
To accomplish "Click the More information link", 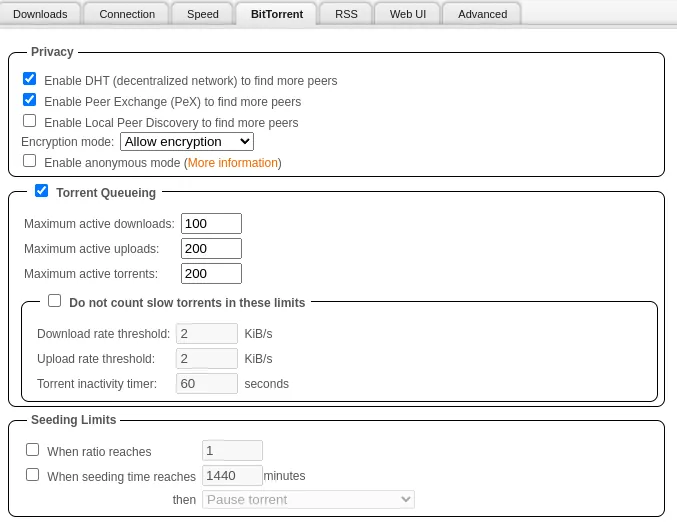I will [x=233, y=163].
